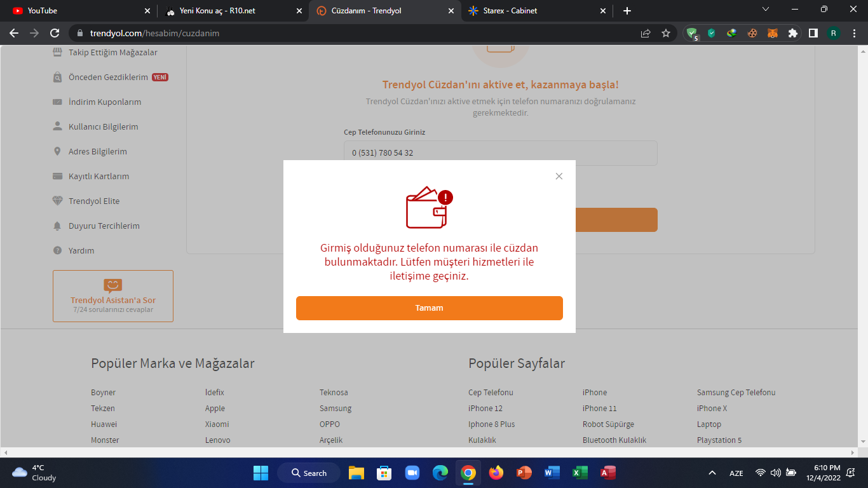The width and height of the screenshot is (868, 488).
Task: Select the Cüzdanım - Trendyol tab
Action: (x=385, y=11)
